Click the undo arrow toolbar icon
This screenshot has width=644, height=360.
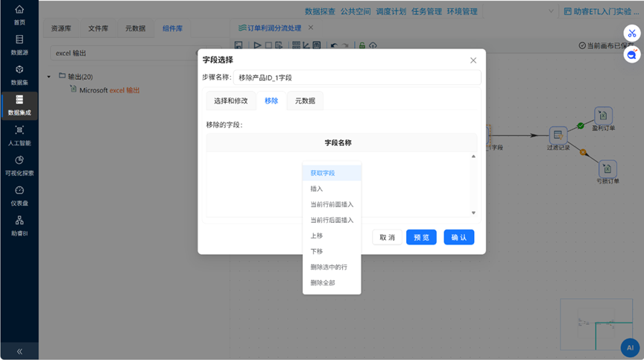334,45
